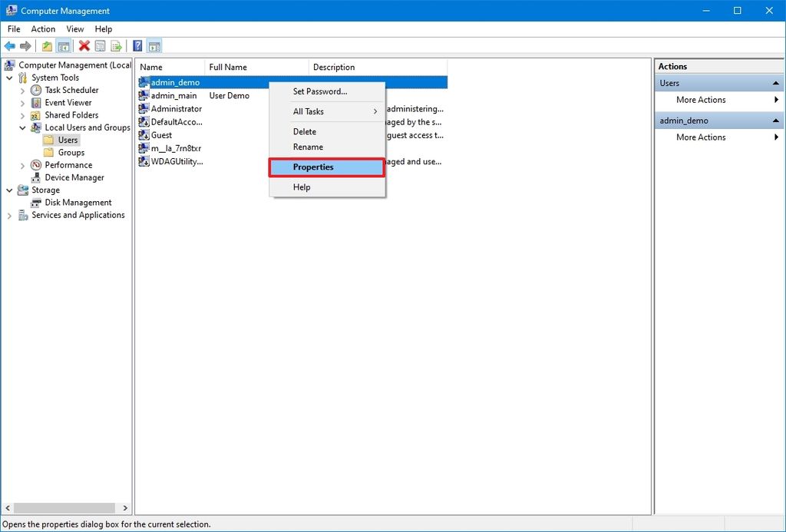Open Help using the question mark icon
This screenshot has height=532, width=786.
(x=137, y=45)
